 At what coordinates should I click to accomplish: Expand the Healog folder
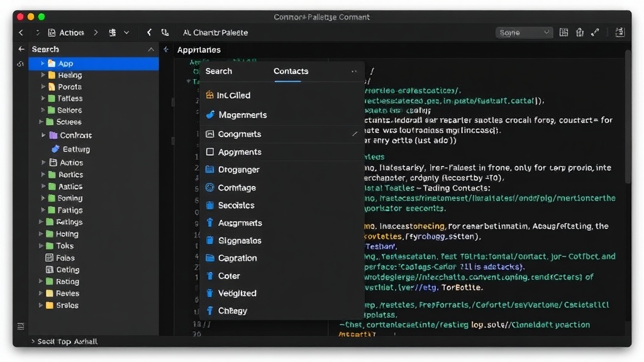coord(43,75)
